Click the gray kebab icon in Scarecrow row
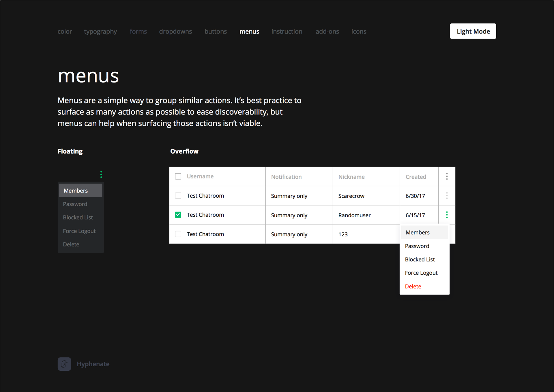The image size is (554, 392). 447,196
